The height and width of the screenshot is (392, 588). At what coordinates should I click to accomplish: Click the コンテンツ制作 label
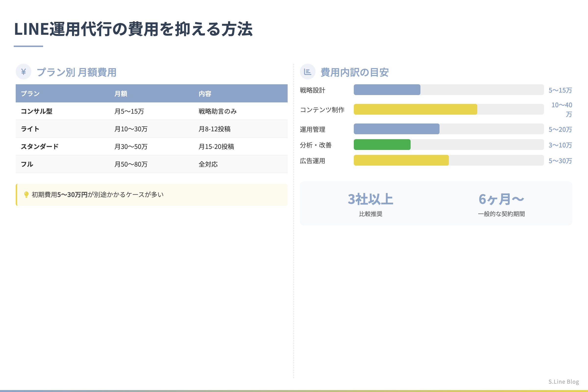click(322, 110)
